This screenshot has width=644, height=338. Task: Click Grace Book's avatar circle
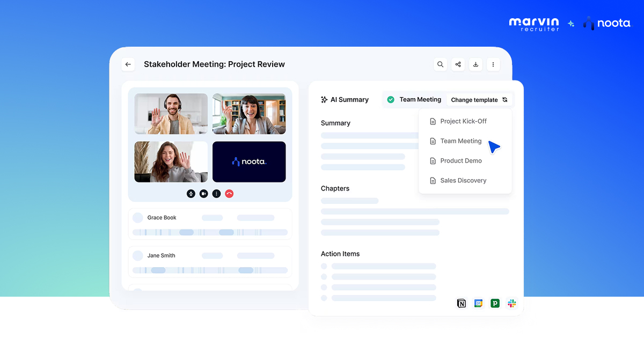(138, 218)
